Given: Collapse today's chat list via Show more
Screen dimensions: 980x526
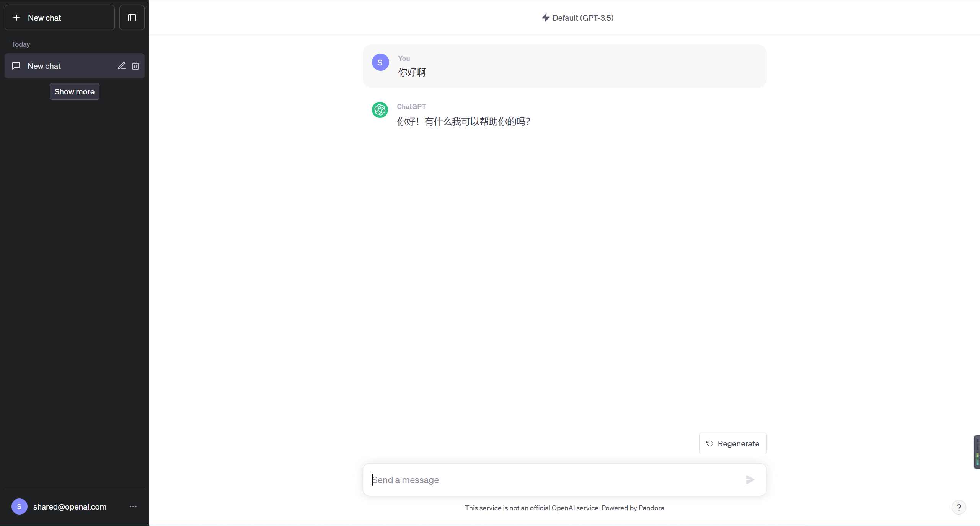Looking at the screenshot, I should tap(74, 91).
